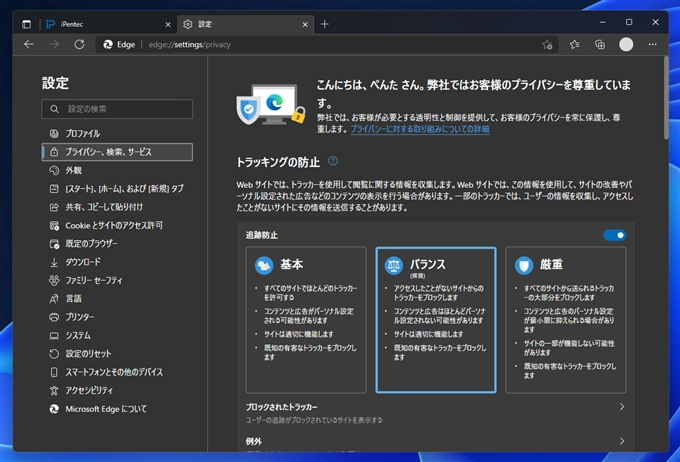Screen dimensions: 680x462
Task: Select the バランス tracking prevention card
Action: pyautogui.click(x=436, y=320)
